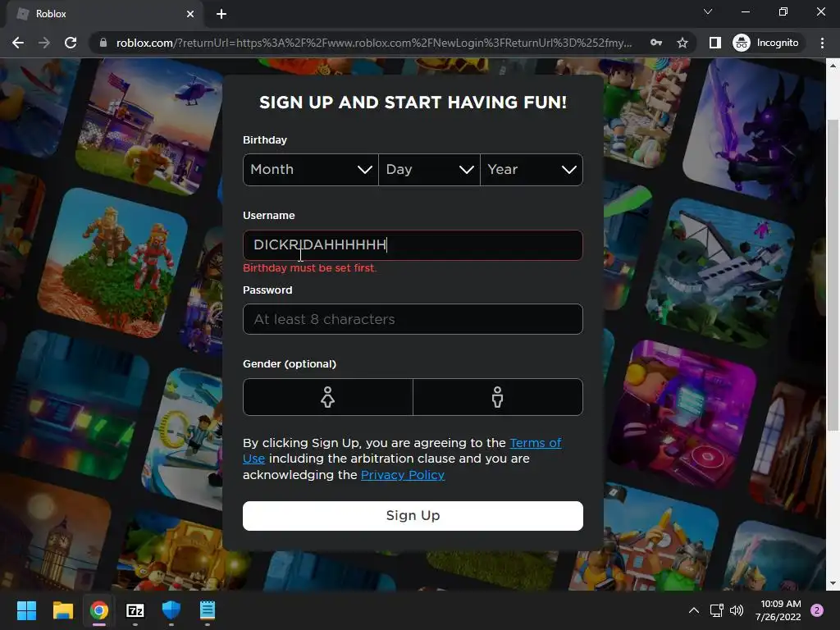
Task: Click the address bar URL
Action: (374, 43)
